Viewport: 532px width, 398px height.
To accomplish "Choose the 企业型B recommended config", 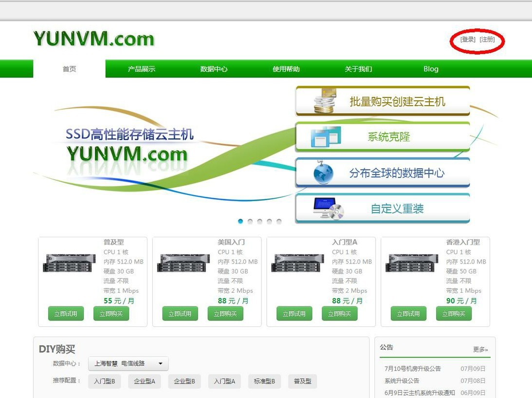I will click(x=184, y=381).
